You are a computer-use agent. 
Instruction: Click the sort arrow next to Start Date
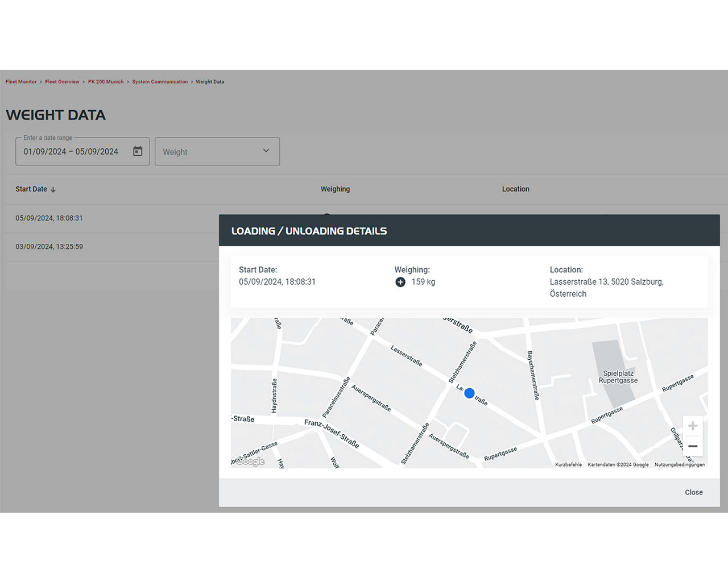tap(53, 190)
